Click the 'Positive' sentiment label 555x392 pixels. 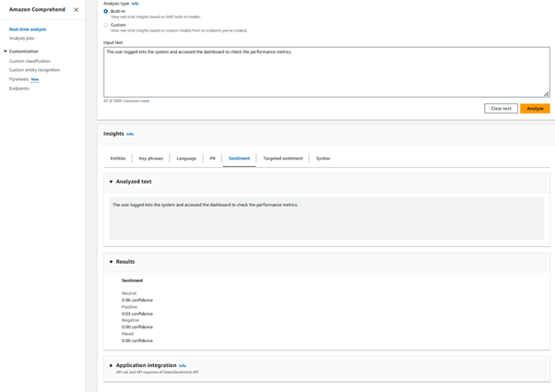(130, 307)
